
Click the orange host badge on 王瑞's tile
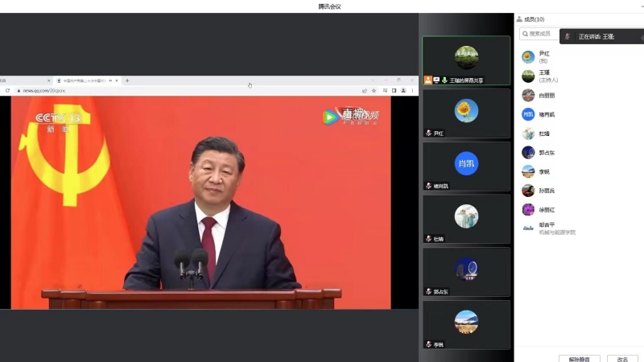(x=428, y=80)
